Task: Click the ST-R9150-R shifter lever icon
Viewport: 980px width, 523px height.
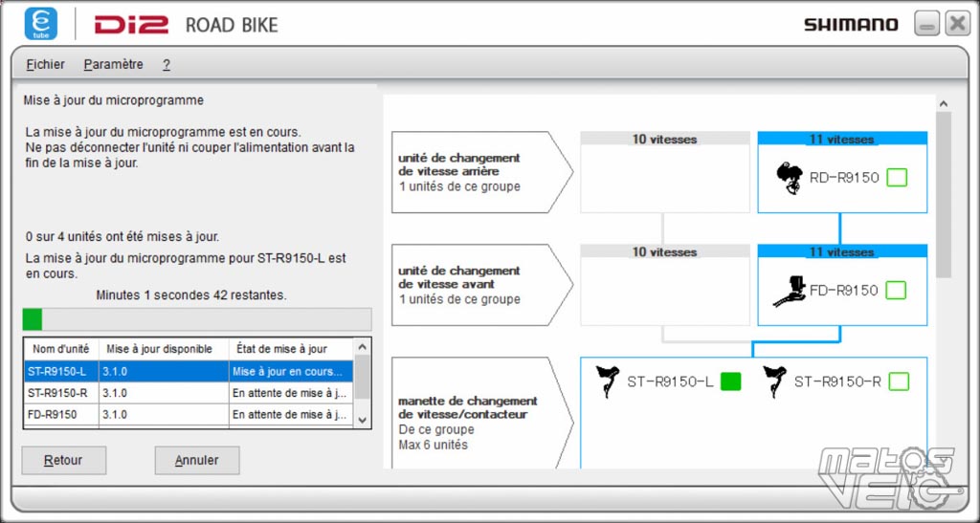Action: pyautogui.click(x=774, y=381)
